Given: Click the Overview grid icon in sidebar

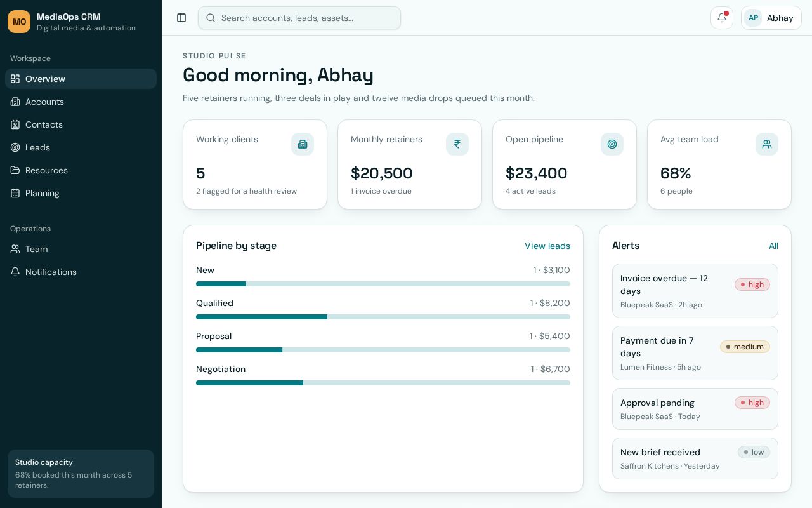Looking at the screenshot, I should click(x=15, y=79).
